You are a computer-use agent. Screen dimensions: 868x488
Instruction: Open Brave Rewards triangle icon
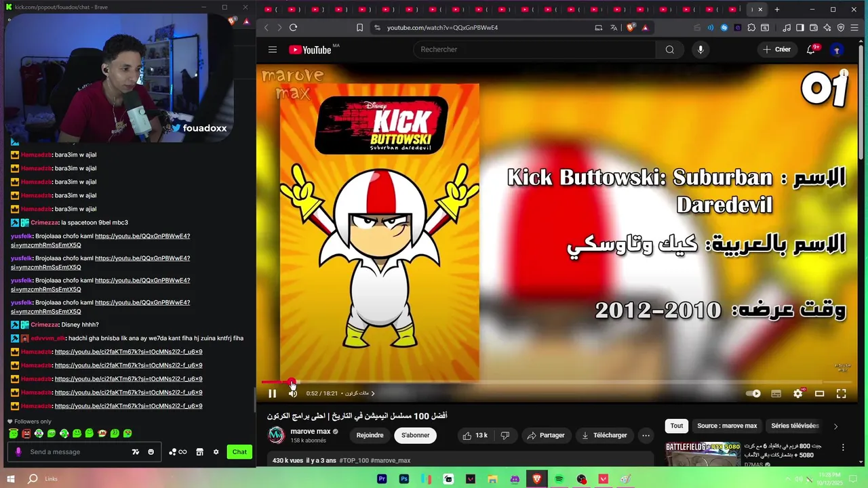pos(645,28)
